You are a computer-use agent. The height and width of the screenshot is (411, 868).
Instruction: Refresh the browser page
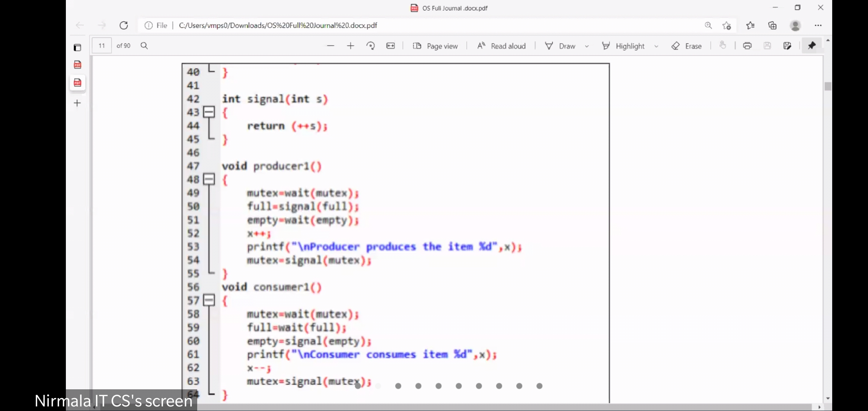[124, 25]
